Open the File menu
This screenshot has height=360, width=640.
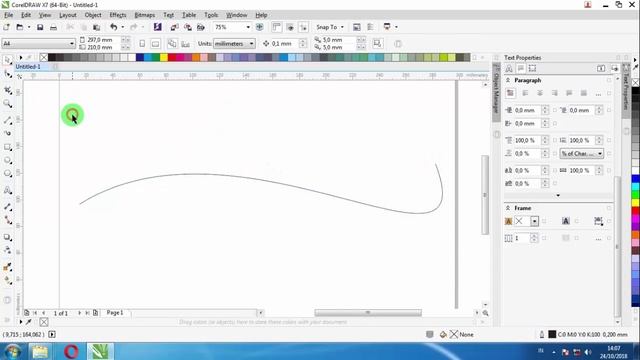point(9,15)
